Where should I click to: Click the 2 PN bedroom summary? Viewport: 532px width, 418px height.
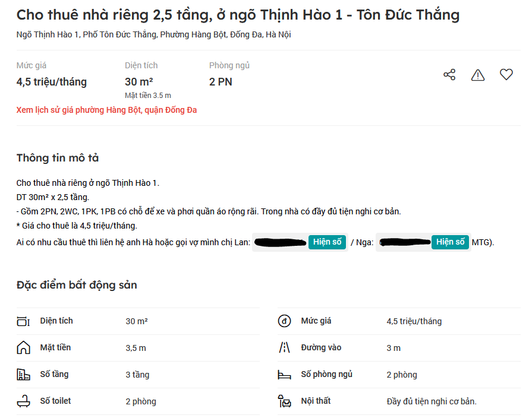coord(221,82)
